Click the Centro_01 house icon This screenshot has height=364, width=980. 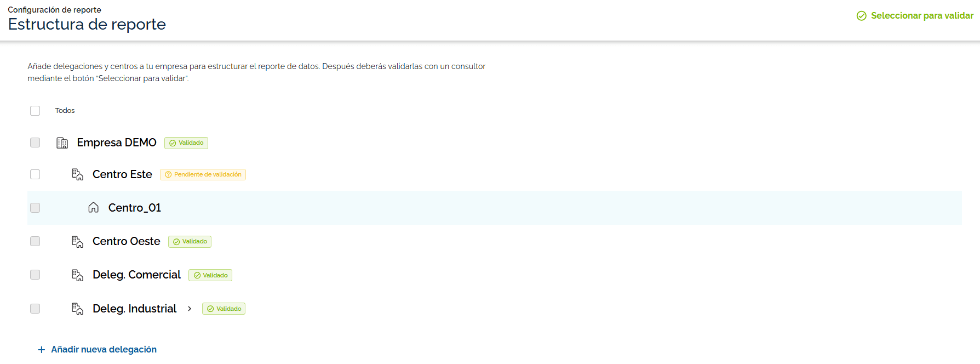point(94,208)
